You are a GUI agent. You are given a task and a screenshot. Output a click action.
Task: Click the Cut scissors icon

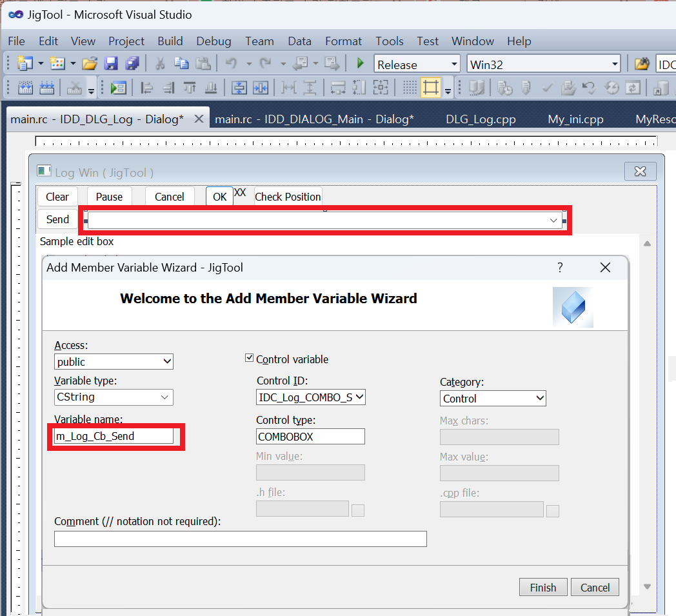160,64
